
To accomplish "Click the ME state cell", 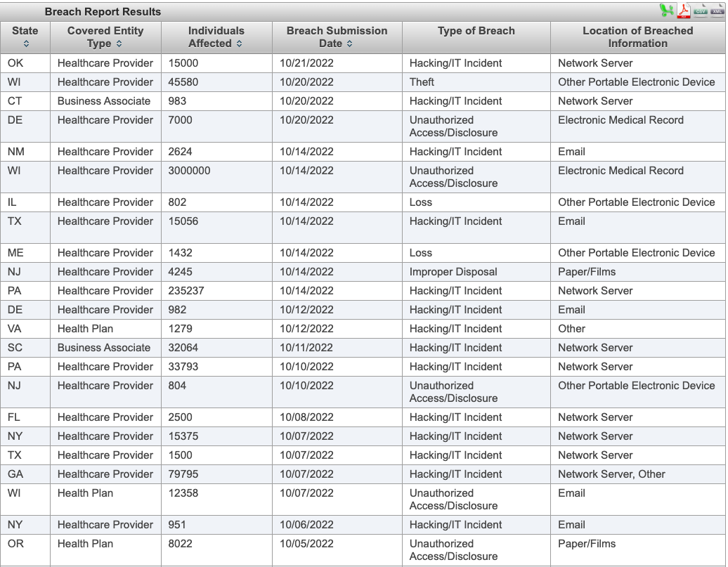I will (25, 253).
